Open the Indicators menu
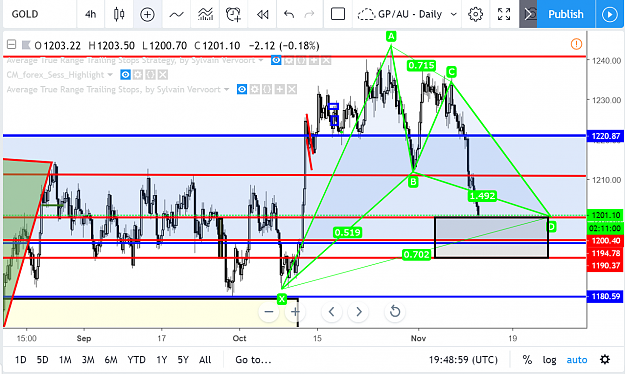This screenshot has height=374, width=625. (x=176, y=14)
